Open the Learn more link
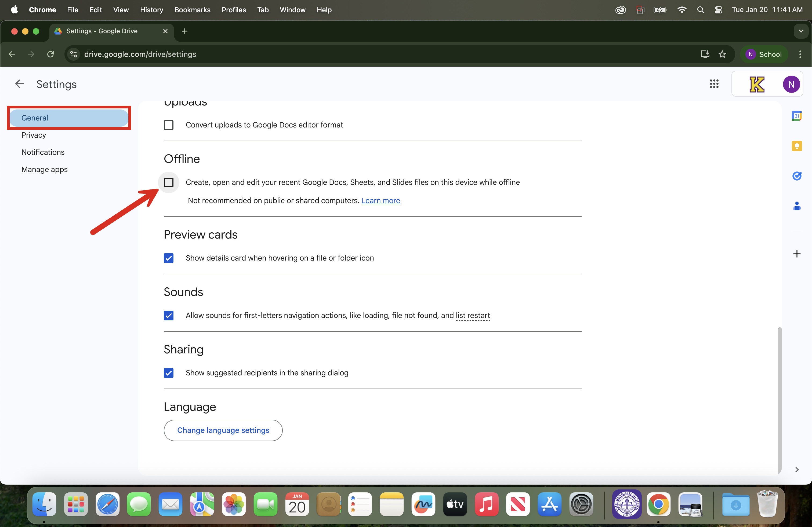This screenshot has width=812, height=527. [x=380, y=200]
